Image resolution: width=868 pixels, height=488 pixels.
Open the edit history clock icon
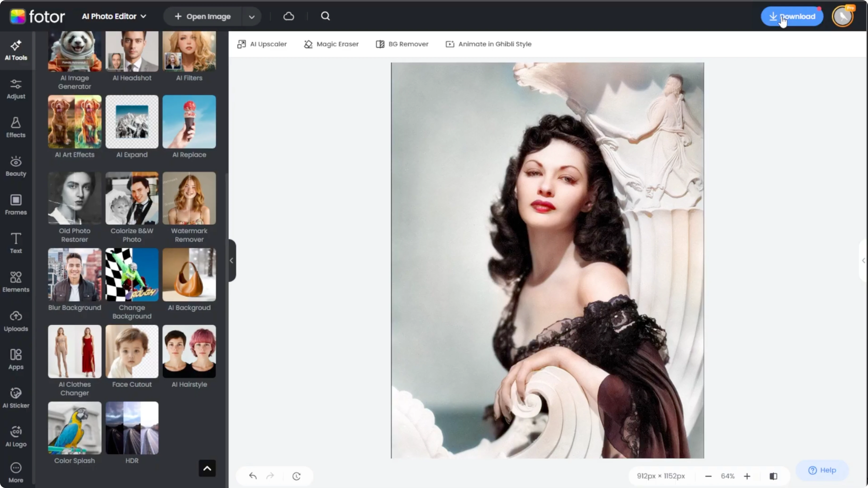point(296,476)
